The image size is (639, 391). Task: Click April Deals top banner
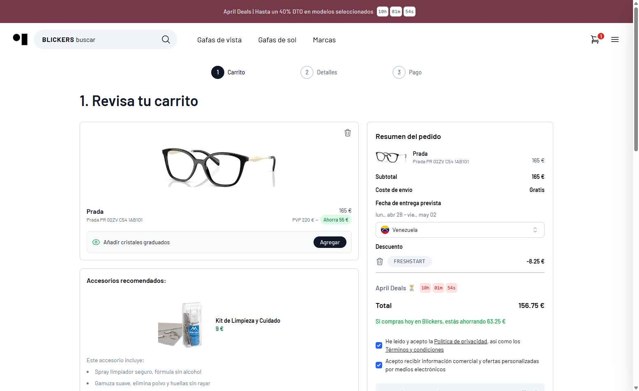coord(316,11)
